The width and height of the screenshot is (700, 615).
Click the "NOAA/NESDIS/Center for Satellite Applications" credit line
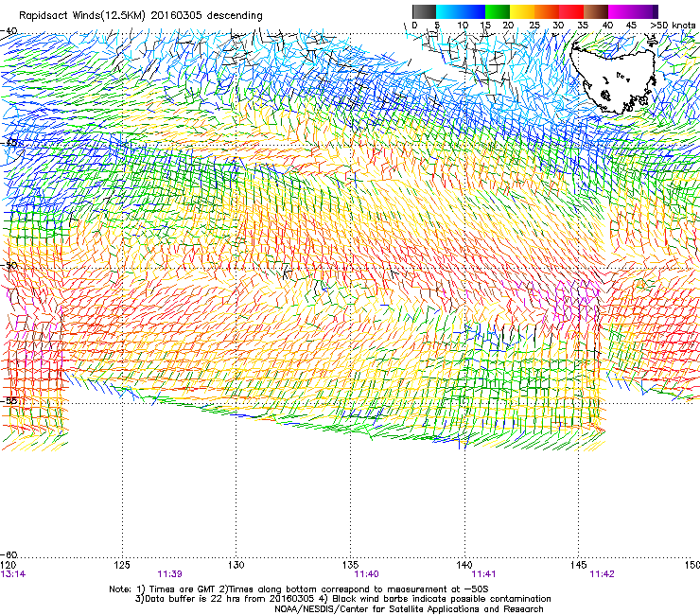point(409,609)
